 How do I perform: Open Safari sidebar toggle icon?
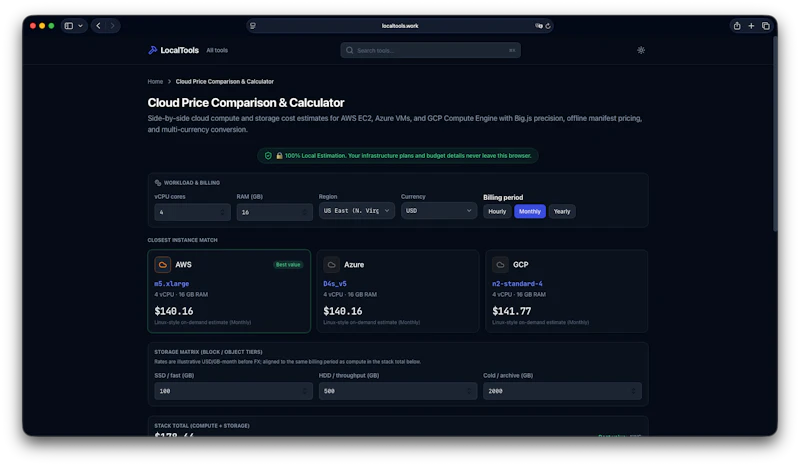(x=69, y=26)
